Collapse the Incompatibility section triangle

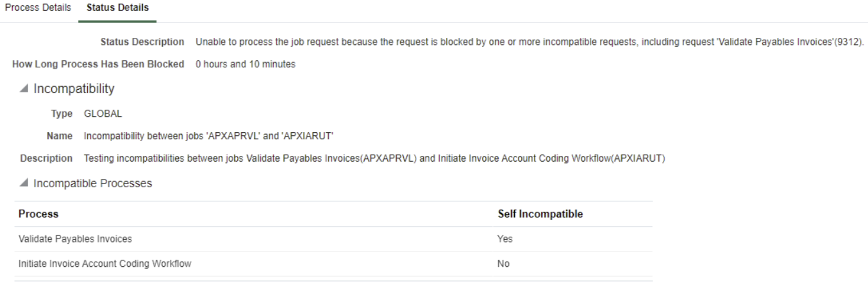[x=24, y=89]
